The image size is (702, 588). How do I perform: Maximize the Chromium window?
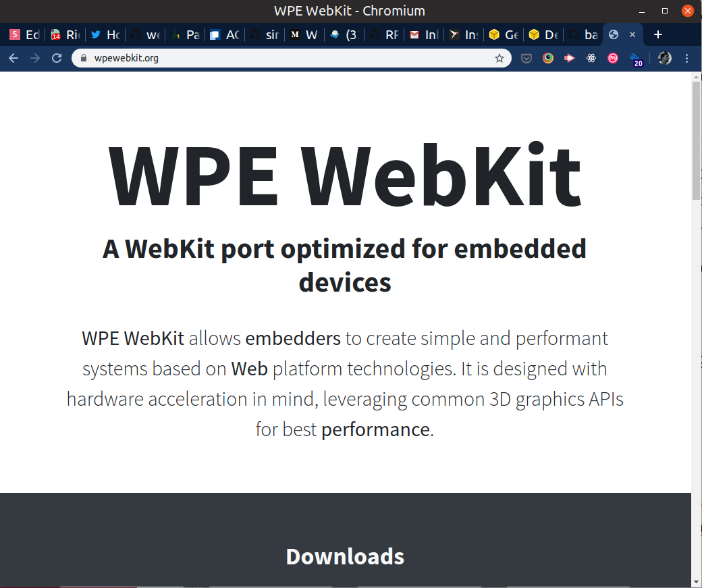click(x=665, y=11)
